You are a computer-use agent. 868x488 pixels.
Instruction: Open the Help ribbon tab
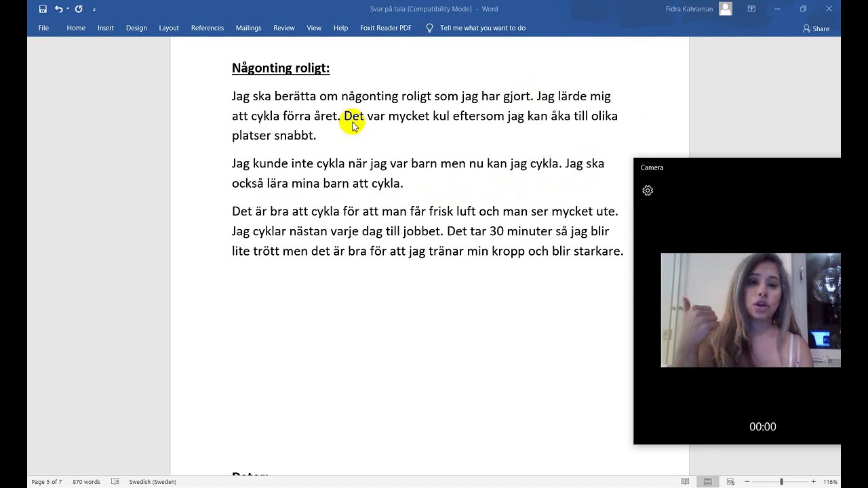click(x=340, y=28)
